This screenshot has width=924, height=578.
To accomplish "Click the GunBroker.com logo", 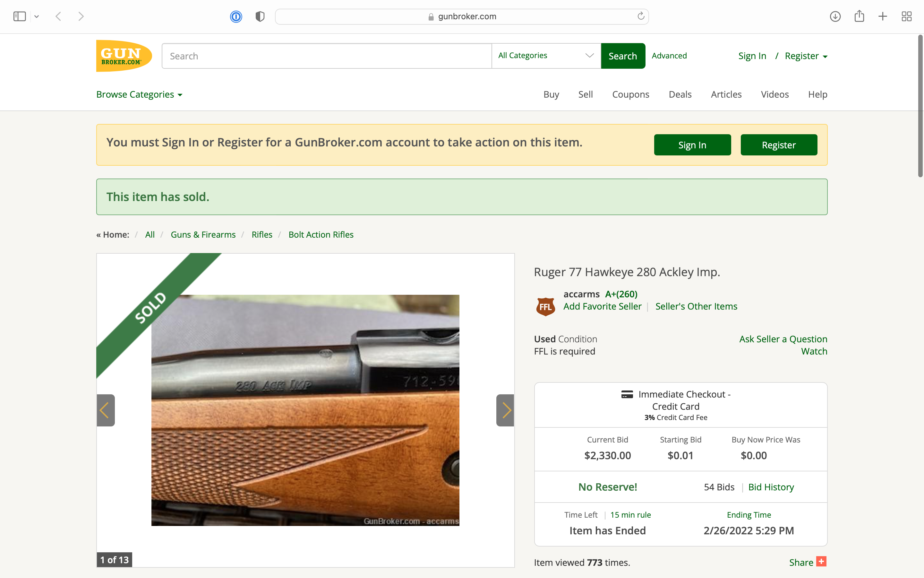I will coord(124,56).
